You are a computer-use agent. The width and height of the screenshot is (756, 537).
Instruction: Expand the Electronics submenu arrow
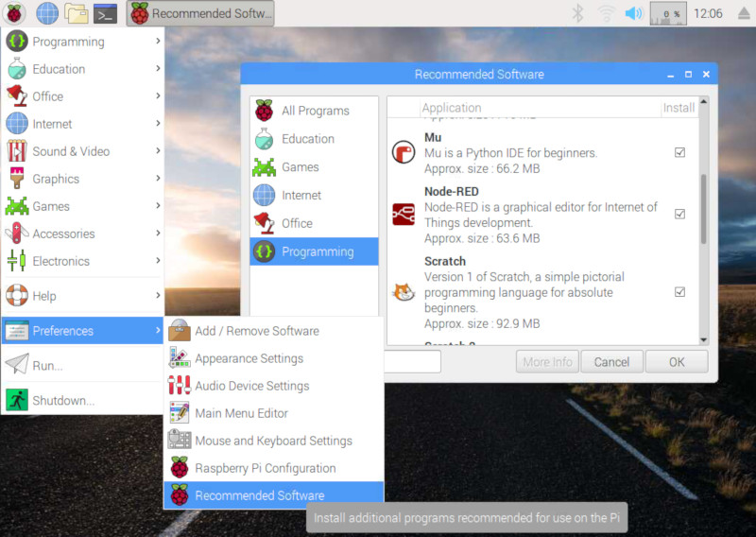158,261
